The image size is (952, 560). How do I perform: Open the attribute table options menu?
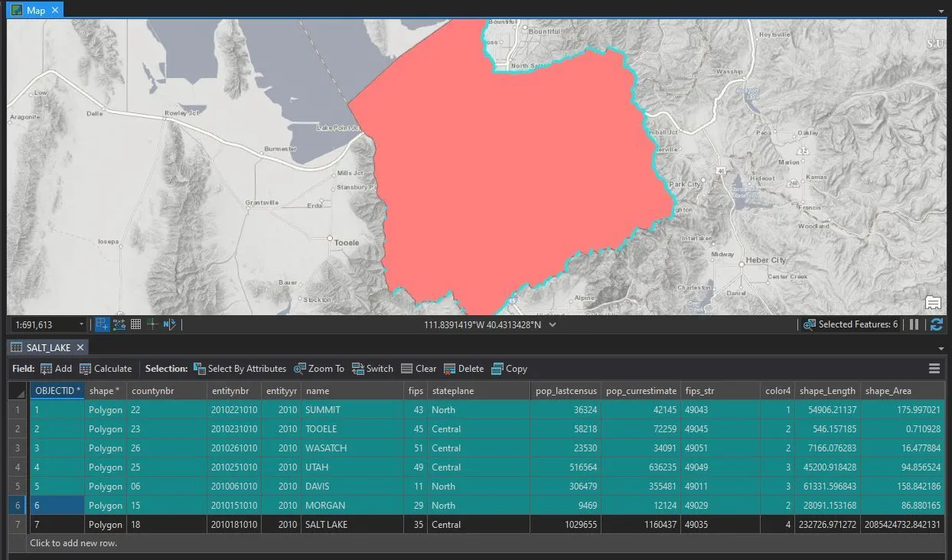[934, 368]
